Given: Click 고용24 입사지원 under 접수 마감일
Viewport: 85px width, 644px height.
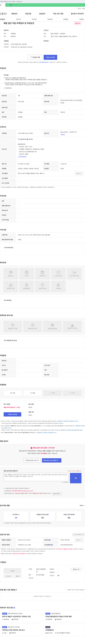Looking at the screenshot, I should coord(12,414).
